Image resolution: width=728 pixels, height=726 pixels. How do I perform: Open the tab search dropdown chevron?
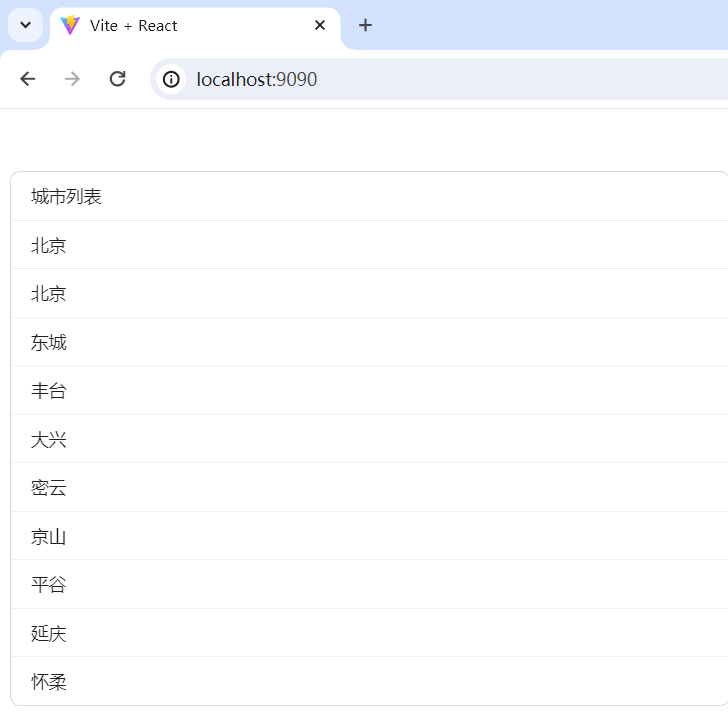click(26, 25)
